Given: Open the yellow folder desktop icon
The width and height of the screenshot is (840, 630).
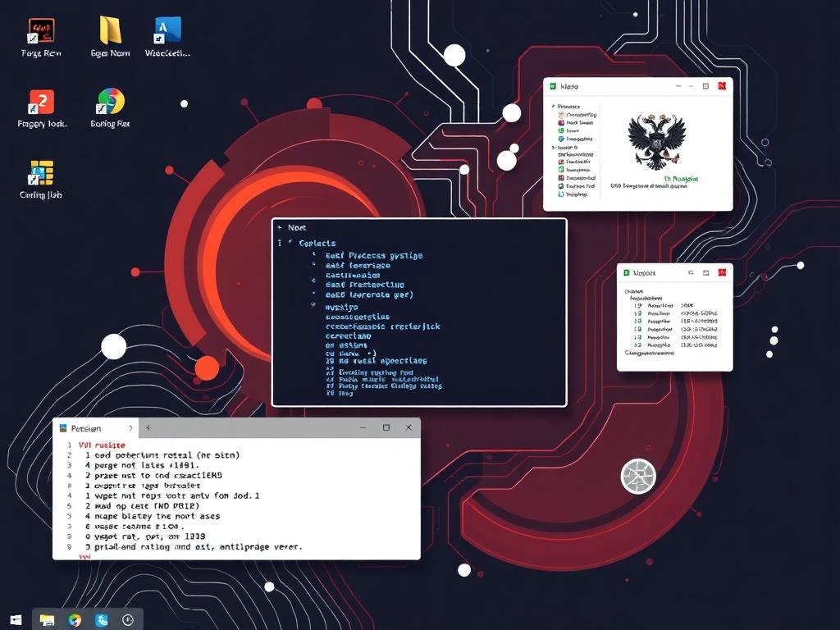Looking at the screenshot, I should click(110, 30).
